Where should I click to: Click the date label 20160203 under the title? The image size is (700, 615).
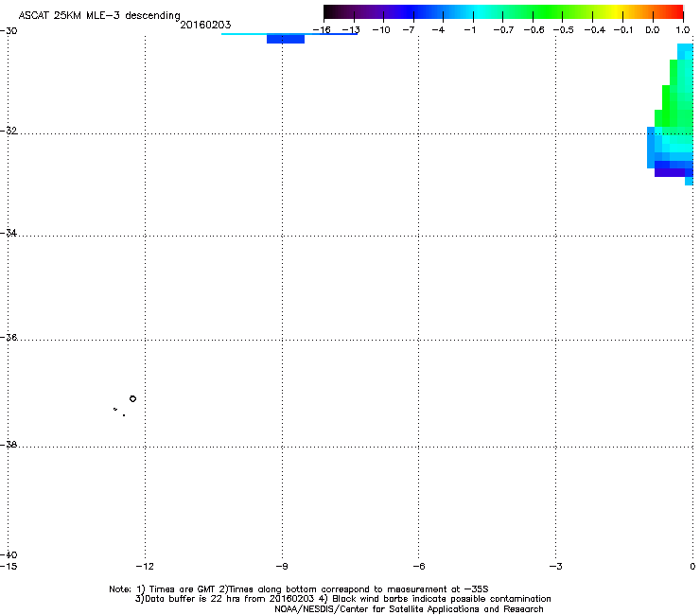[x=205, y=25]
